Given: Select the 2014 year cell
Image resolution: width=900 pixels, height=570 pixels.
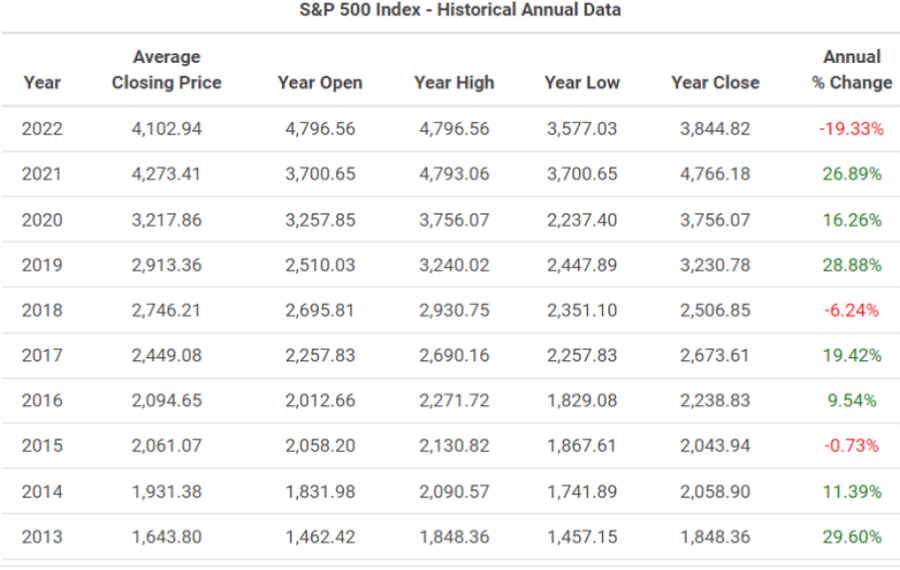Looking at the screenshot, I should click(42, 491).
